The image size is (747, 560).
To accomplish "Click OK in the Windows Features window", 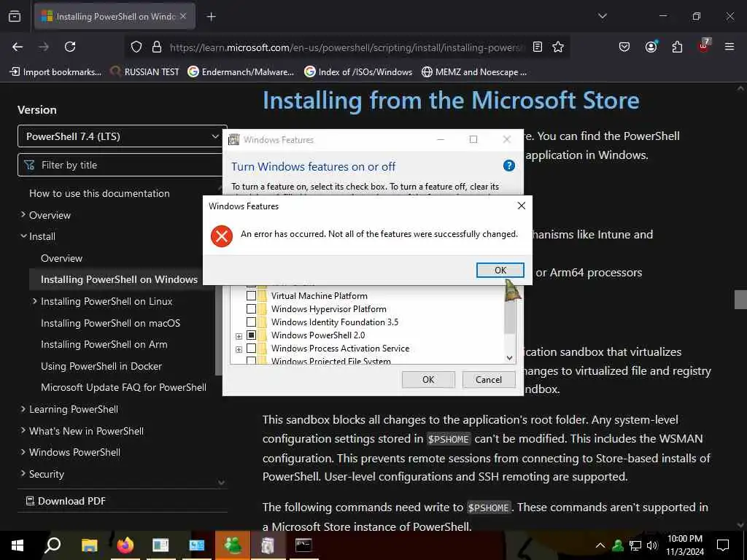I will pos(428,379).
